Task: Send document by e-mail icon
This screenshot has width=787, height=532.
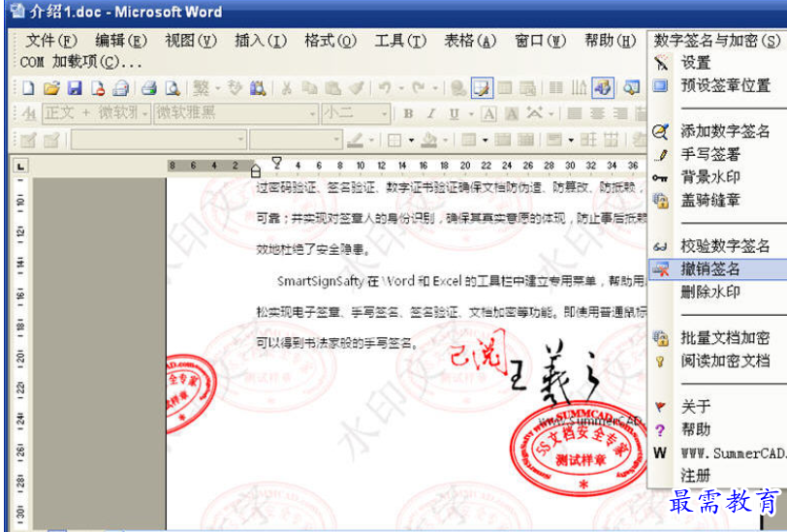Action: 121,88
